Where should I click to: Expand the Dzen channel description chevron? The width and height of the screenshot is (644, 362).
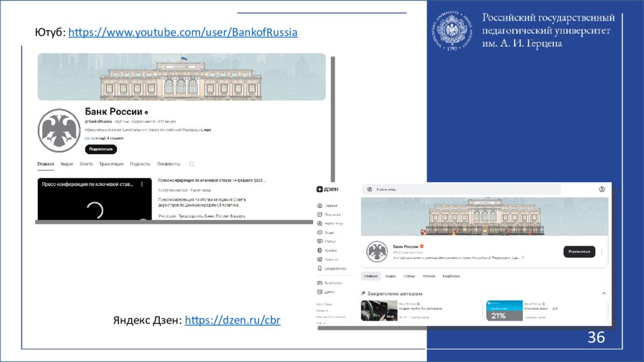click(x=523, y=258)
